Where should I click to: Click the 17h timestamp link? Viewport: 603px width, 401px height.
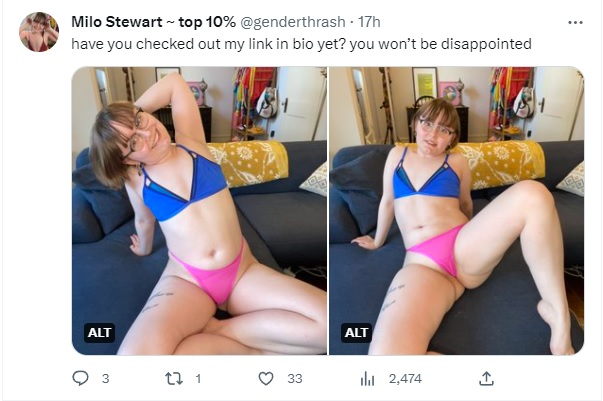pyautogui.click(x=369, y=22)
